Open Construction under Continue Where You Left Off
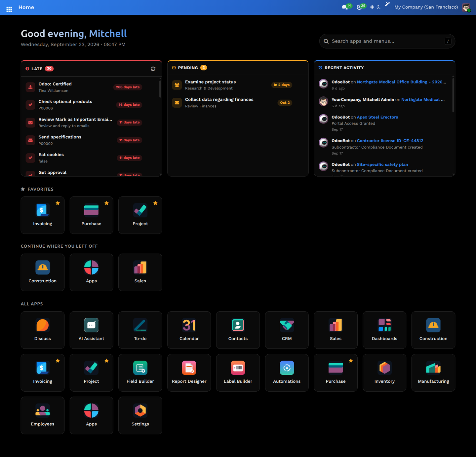Viewport: 476px width, 457px height. pyautogui.click(x=43, y=272)
